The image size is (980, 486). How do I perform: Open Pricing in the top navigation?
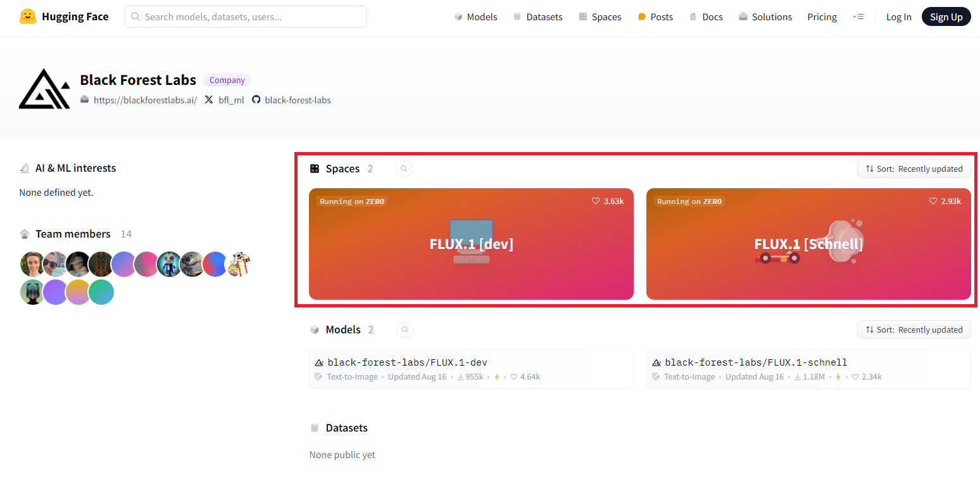pyautogui.click(x=822, y=17)
